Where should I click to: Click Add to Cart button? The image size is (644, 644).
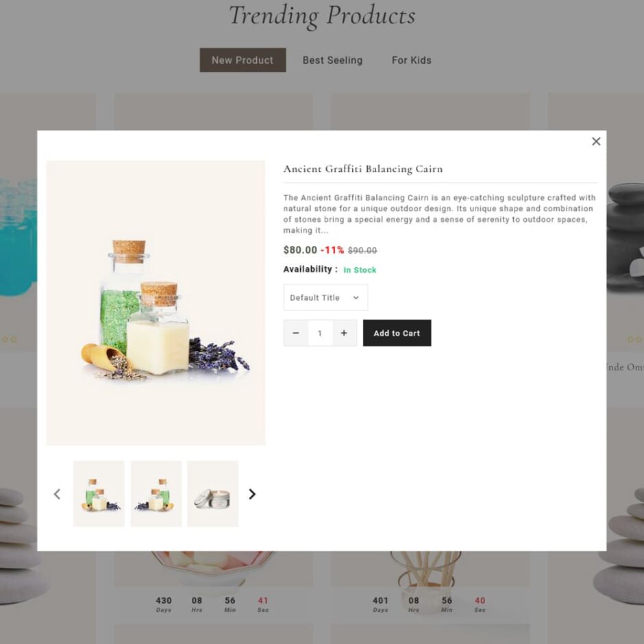coord(397,333)
